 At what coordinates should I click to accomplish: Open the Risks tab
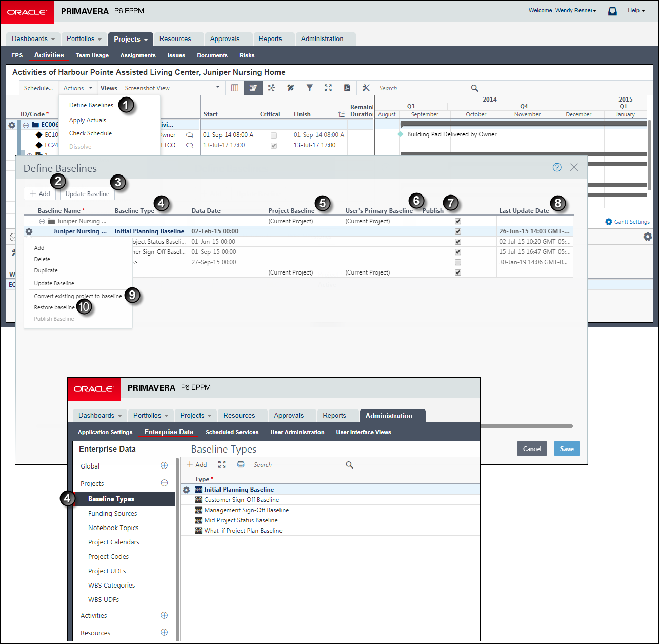click(x=247, y=55)
